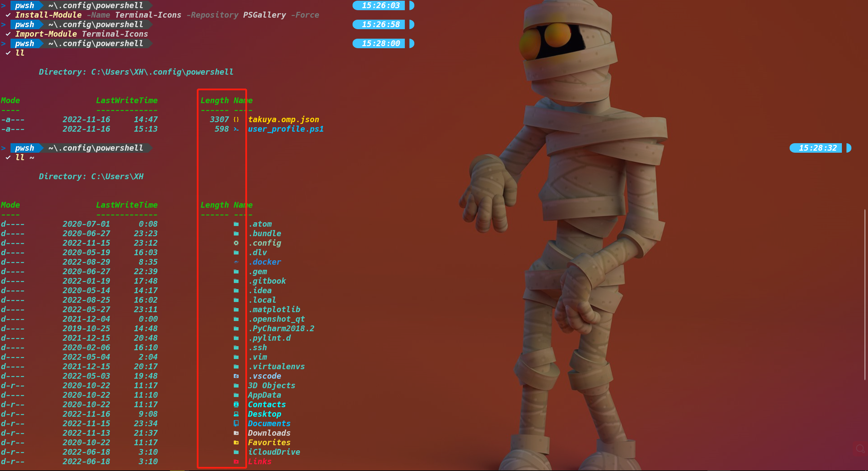Click the book icon beside Documents
The image size is (868, 471).
coord(236,423)
